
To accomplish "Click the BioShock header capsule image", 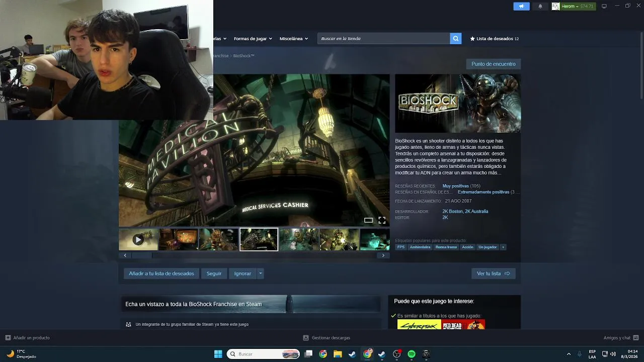I will (x=457, y=103).
